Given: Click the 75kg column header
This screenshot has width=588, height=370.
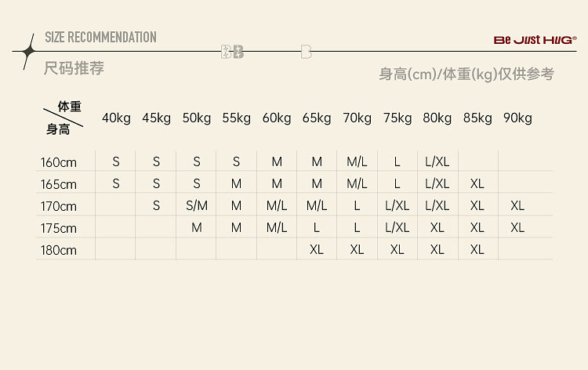Looking at the screenshot, I should (x=397, y=118).
